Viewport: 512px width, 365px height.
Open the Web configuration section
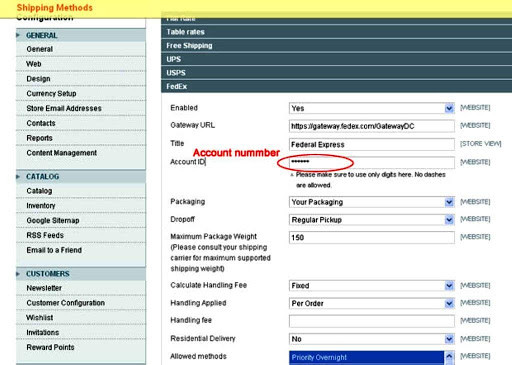coord(81,64)
